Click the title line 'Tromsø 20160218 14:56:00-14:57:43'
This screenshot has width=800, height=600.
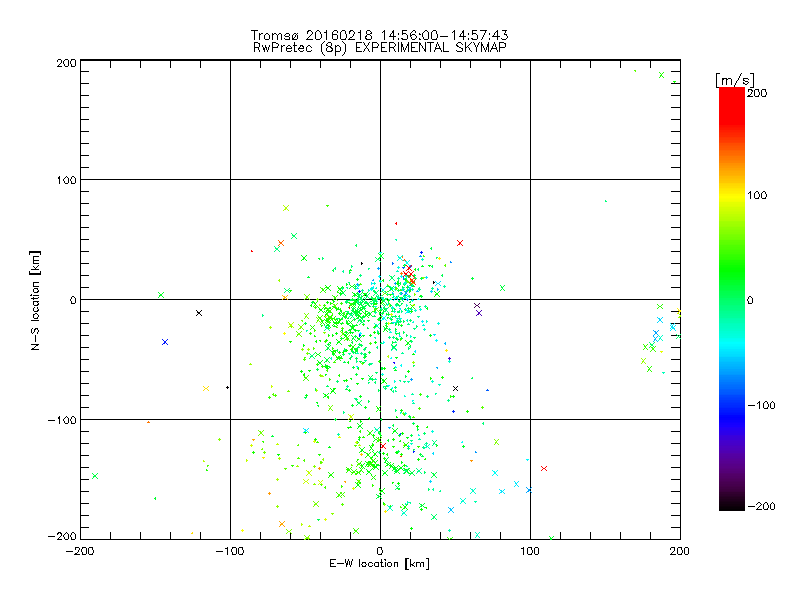380,35
